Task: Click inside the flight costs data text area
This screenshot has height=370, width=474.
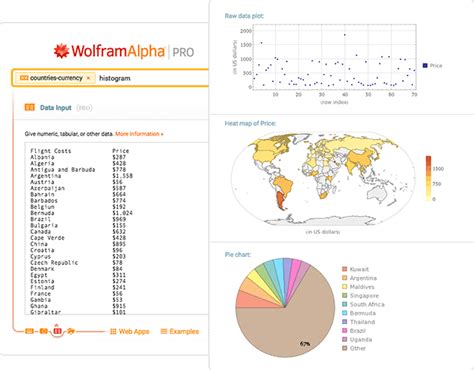Action: coord(117,228)
